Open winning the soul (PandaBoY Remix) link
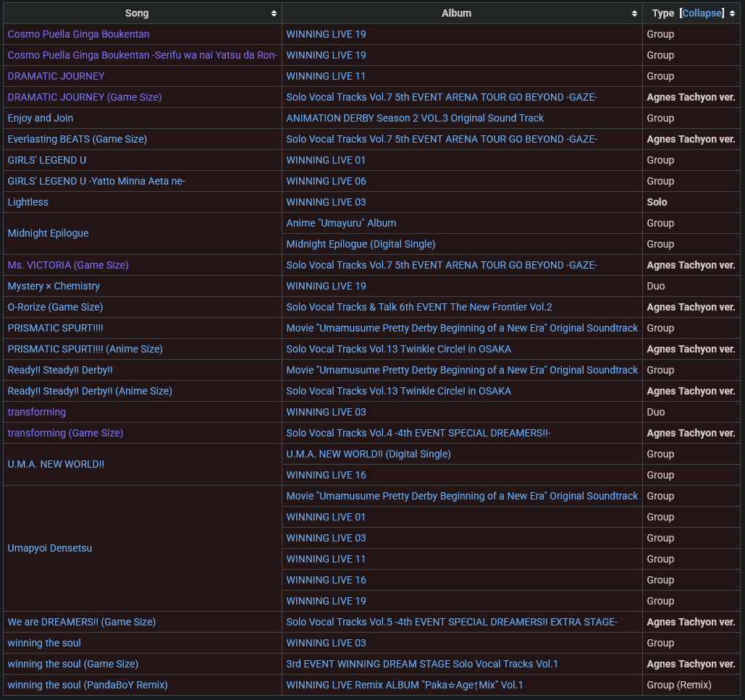This screenshot has height=700, width=745. [x=88, y=684]
